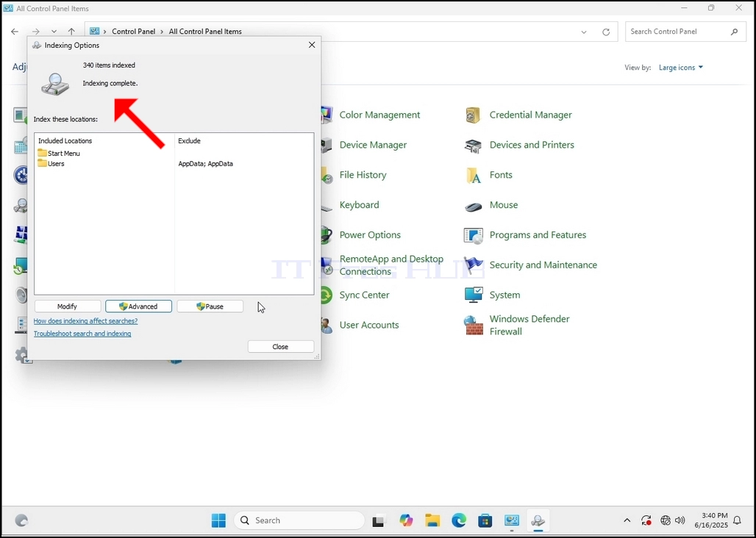Go up one level in Control Panel
Viewport: 756px width, 538px height.
71,32
